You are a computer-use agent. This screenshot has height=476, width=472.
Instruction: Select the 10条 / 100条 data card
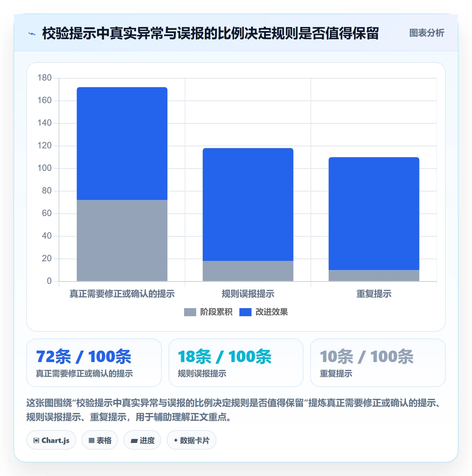pyautogui.click(x=378, y=363)
